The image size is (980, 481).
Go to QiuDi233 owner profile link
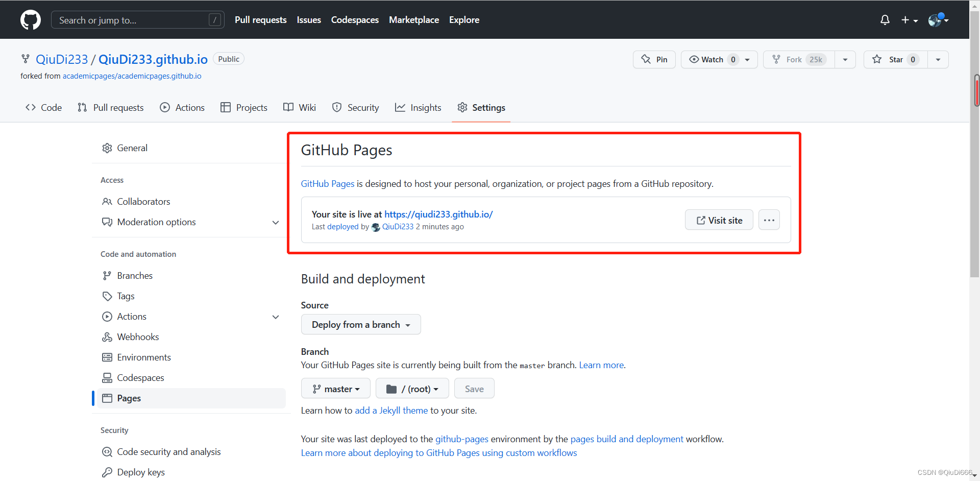tap(62, 59)
